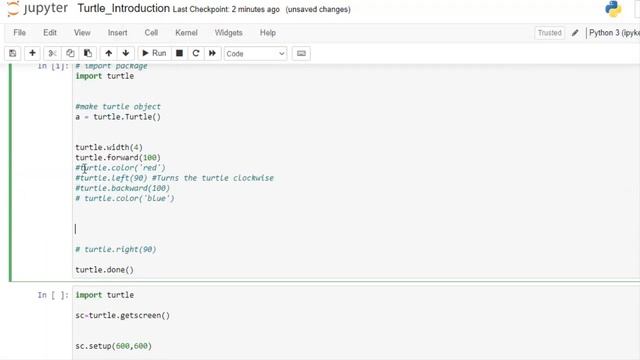Open the View menu
640x360 pixels.
tap(82, 33)
